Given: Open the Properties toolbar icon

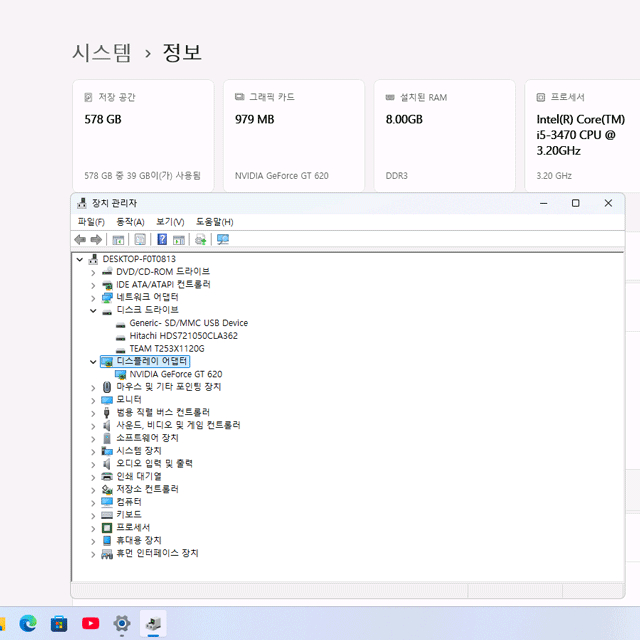Looking at the screenshot, I should (x=140, y=240).
